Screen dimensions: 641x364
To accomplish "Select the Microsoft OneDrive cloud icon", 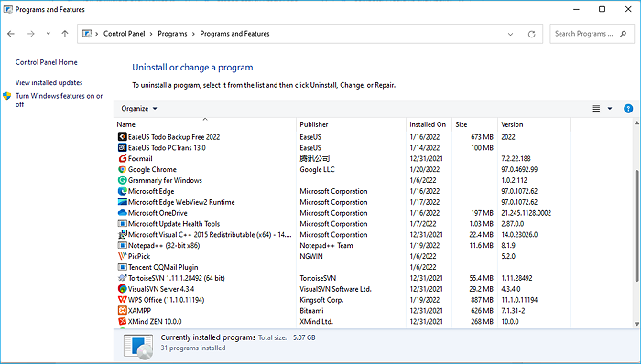I will (x=122, y=212).
